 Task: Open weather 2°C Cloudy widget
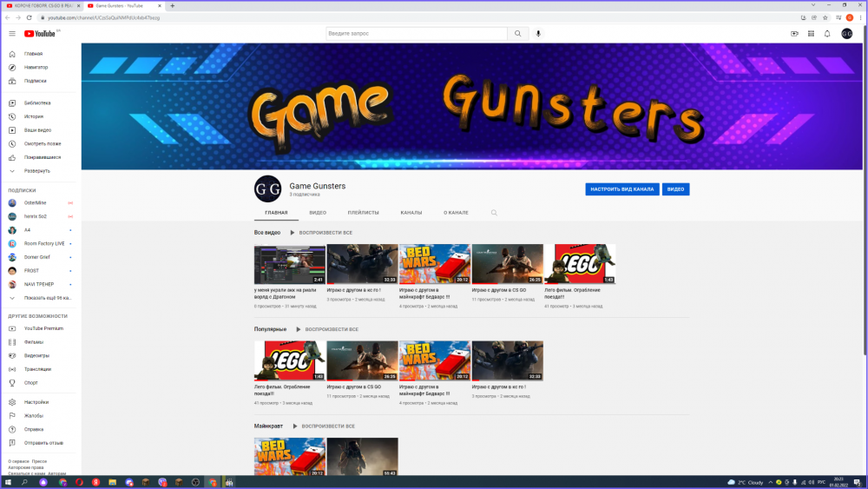pos(745,482)
